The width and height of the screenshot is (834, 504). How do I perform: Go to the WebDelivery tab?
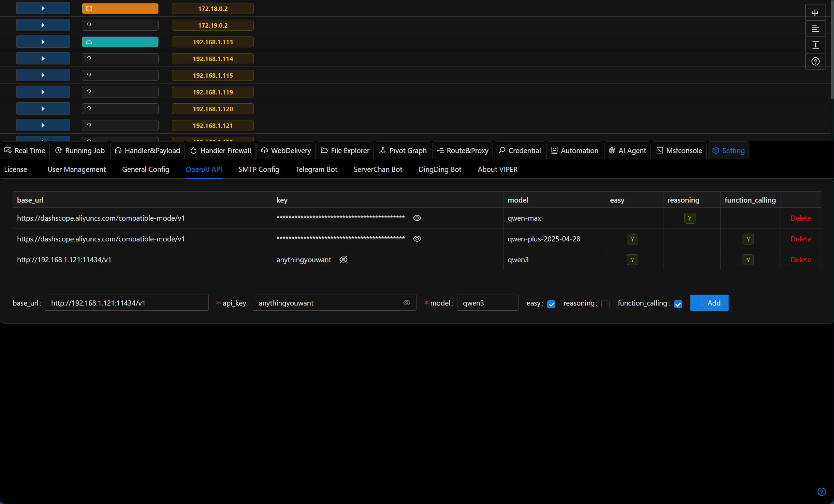(286, 150)
